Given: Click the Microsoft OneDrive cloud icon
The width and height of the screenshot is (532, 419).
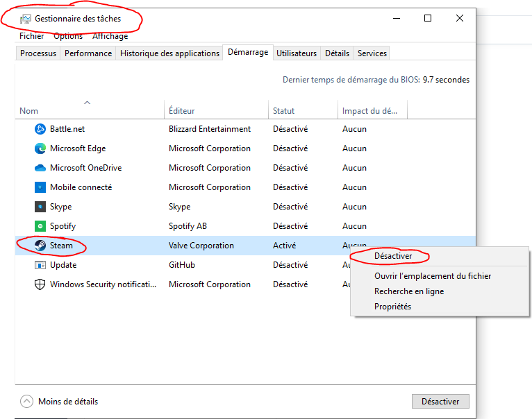Looking at the screenshot, I should point(40,168).
